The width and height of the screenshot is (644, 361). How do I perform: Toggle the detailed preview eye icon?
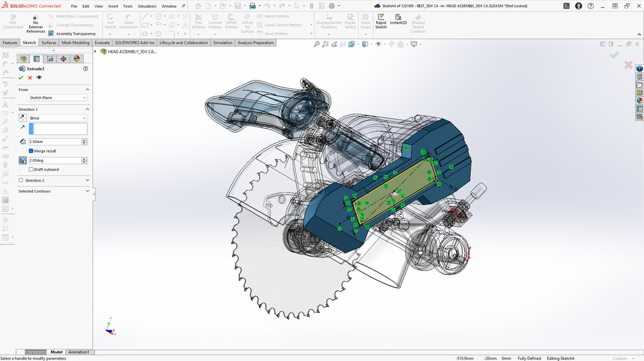[39, 77]
